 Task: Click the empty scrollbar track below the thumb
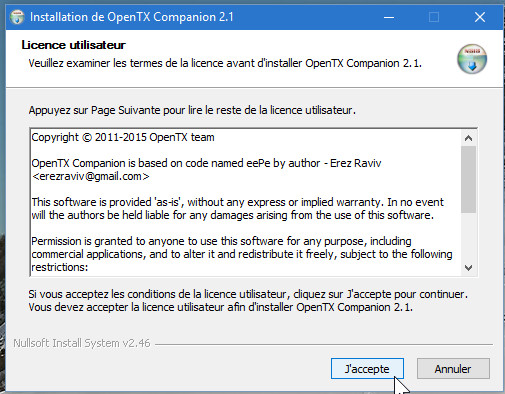[x=468, y=237]
